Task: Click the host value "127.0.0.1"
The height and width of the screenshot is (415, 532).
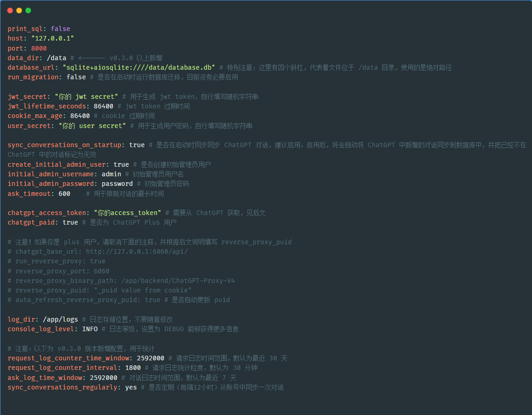Action: (52, 38)
